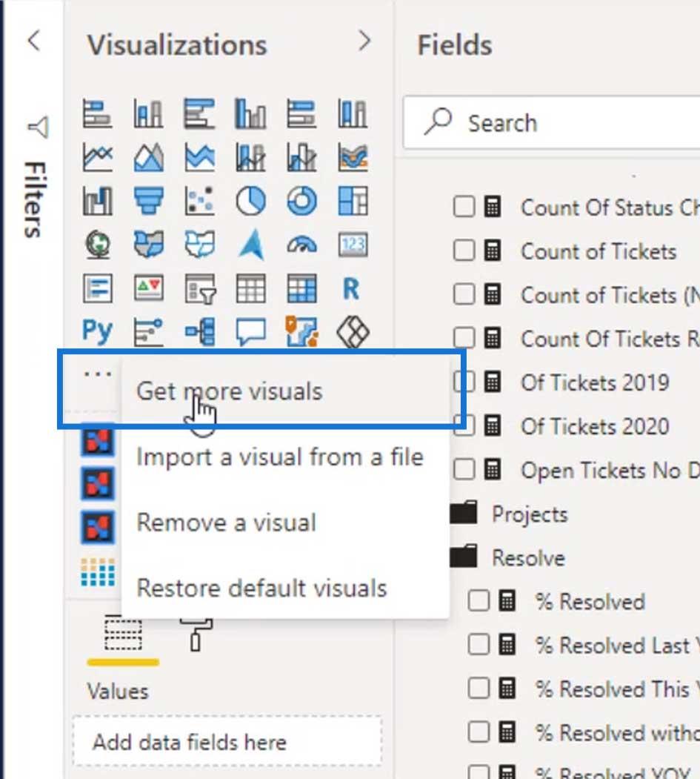Check the Count of Tickets measure
The width and height of the screenshot is (700, 779).
(464, 251)
